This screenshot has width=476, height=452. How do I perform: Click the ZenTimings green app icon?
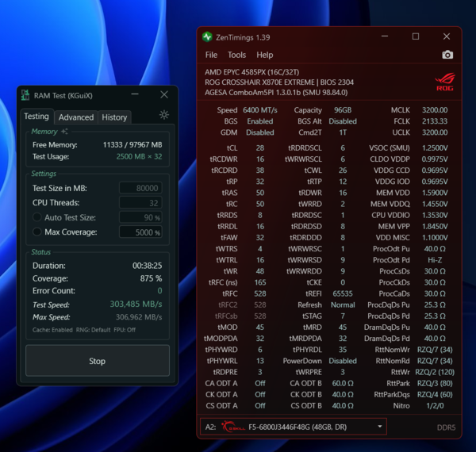(x=207, y=37)
